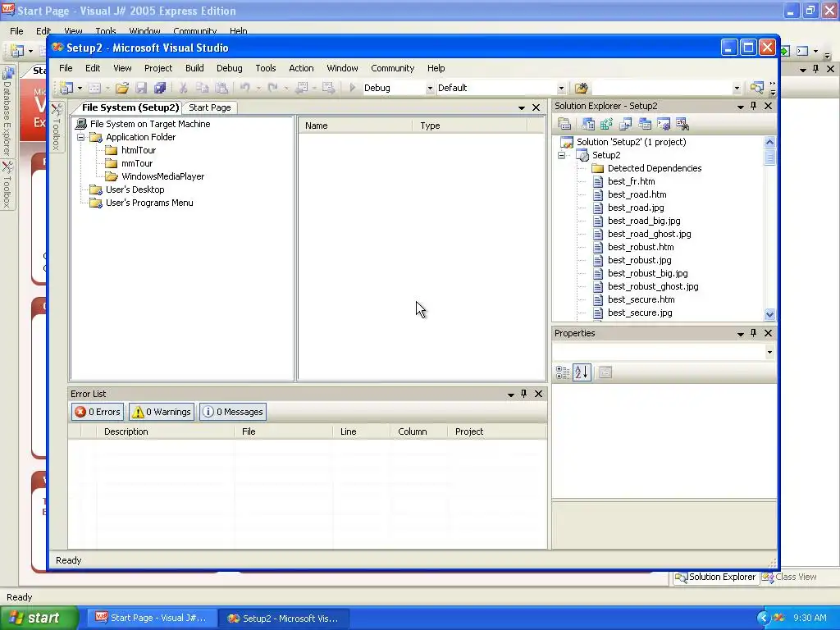Open Registry Editor from Solution Explorer toolbar

point(606,125)
